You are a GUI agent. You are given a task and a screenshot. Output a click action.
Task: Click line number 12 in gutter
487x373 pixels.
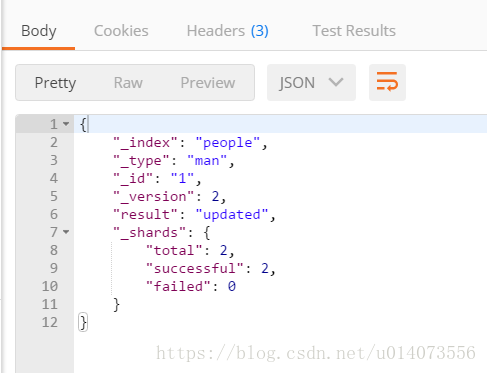[50, 322]
